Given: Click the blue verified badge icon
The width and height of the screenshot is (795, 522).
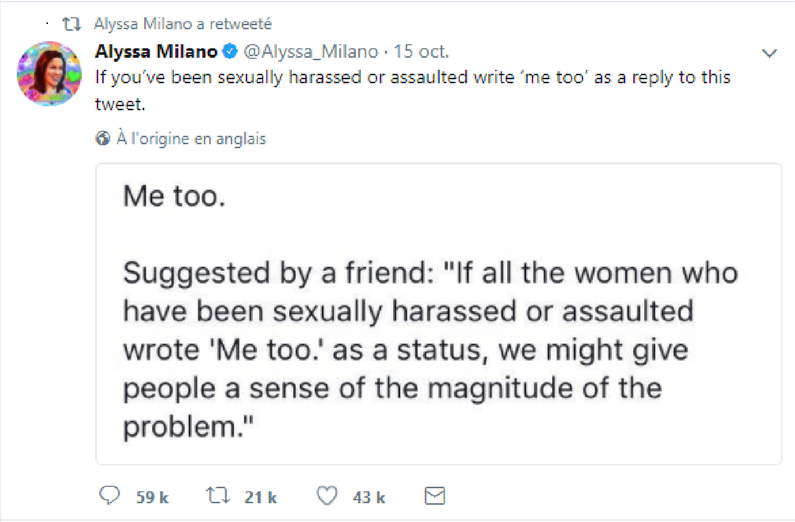Looking at the screenshot, I should 230,51.
